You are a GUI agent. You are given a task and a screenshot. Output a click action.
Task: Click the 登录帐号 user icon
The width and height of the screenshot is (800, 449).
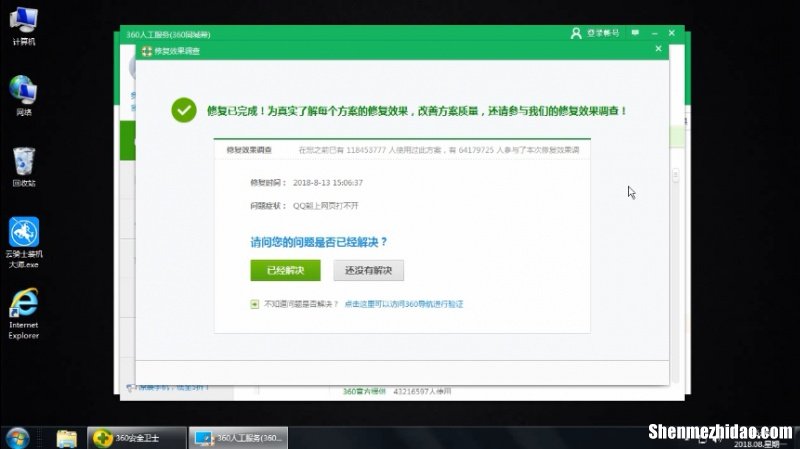(576, 34)
